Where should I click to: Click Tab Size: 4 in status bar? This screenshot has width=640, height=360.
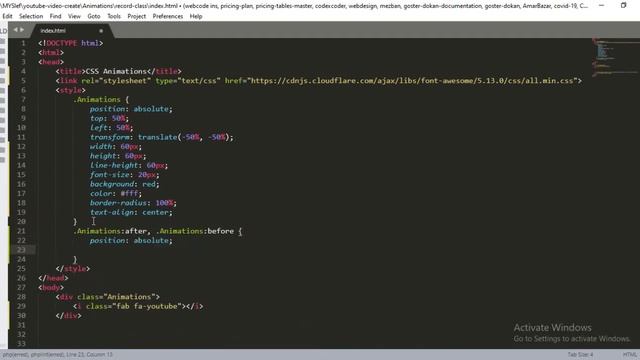[580, 355]
